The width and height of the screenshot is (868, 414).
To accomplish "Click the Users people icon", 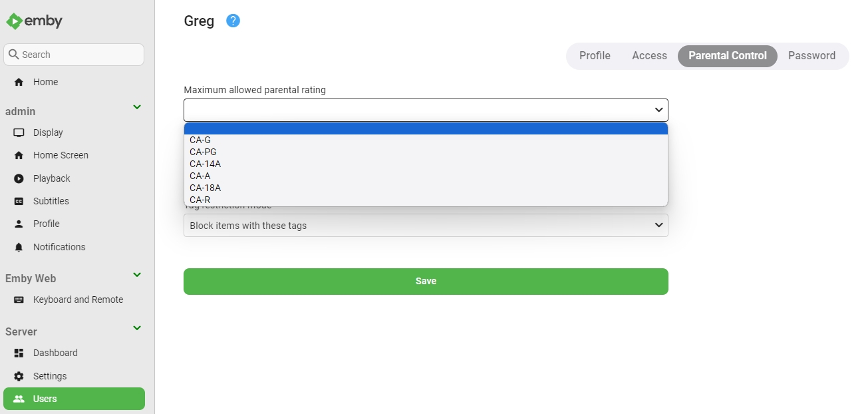I will 19,399.
